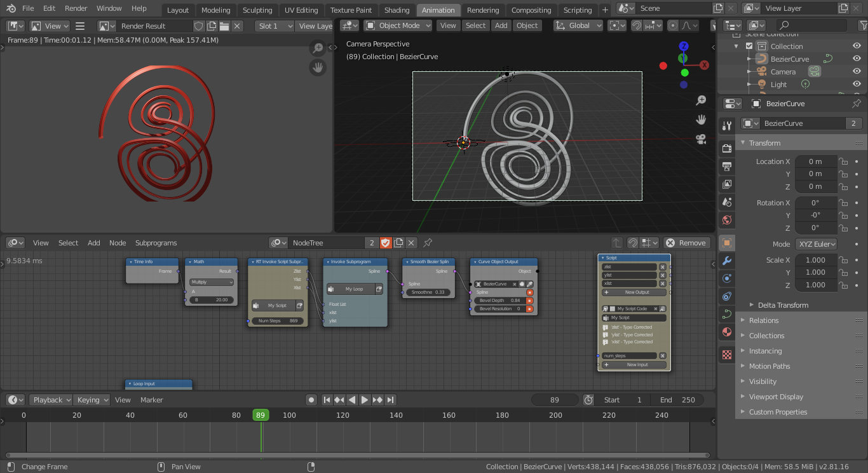
Task: Select the World properties globe icon
Action: 727,219
